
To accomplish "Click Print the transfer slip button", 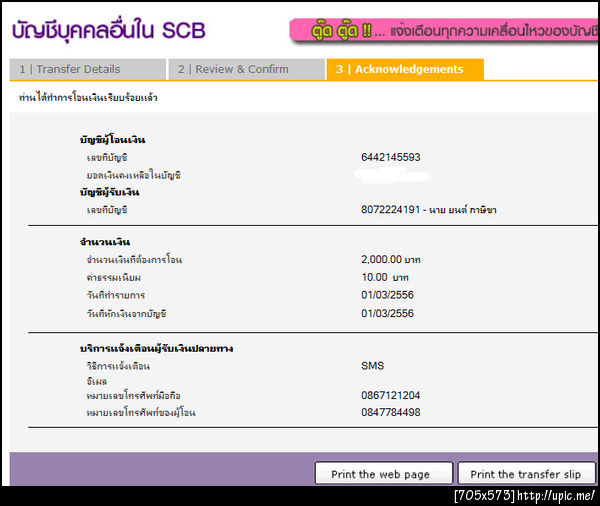I will coord(527,474).
